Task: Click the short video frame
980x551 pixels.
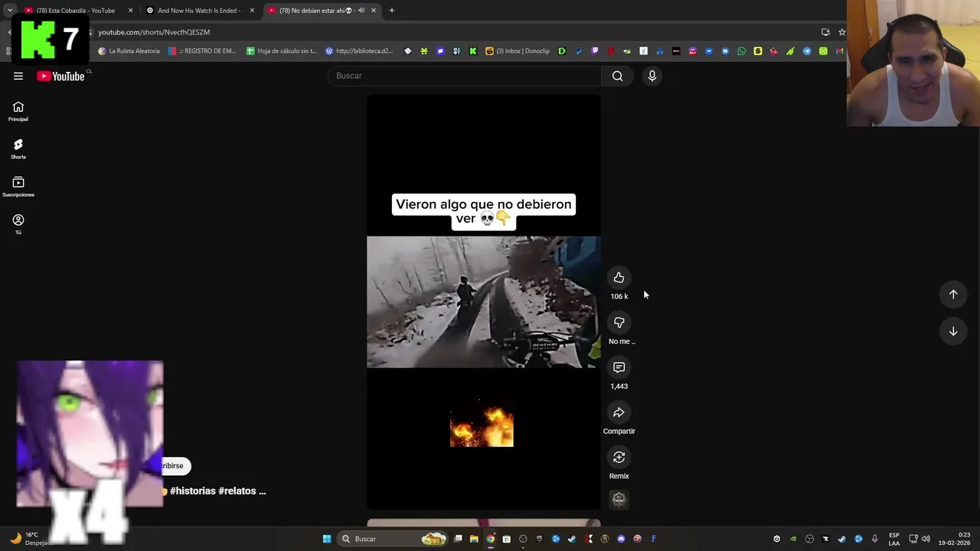Action: tap(483, 302)
